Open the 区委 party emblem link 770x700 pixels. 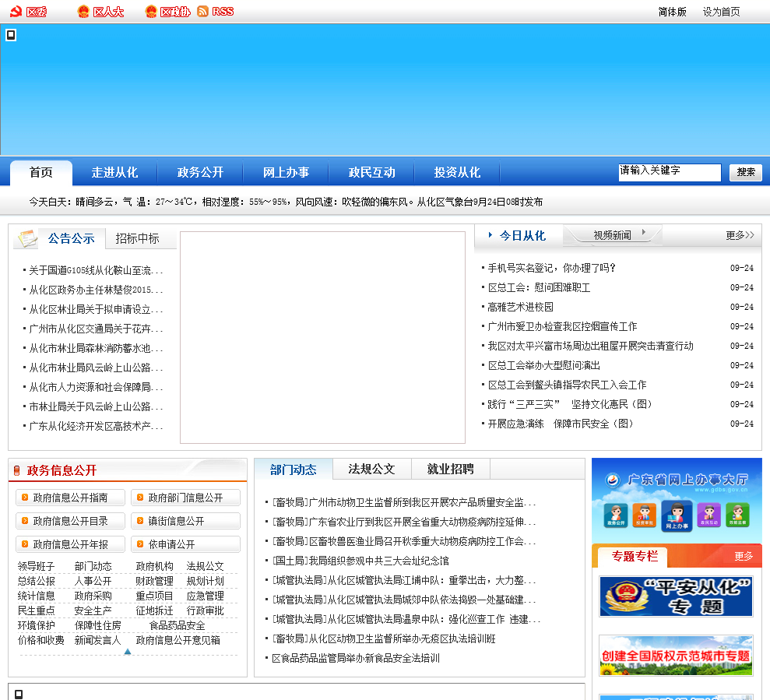16,12
